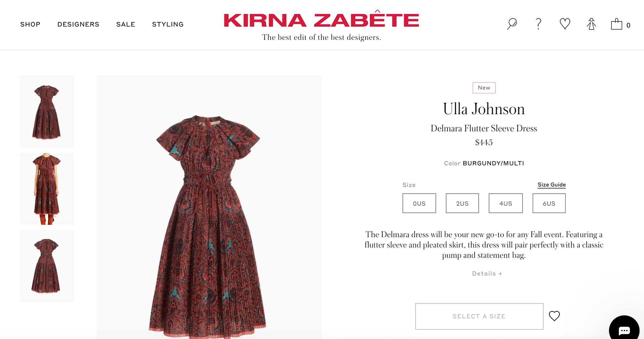This screenshot has height=339, width=644.
Task: Open the Size Guide link
Action: 551,185
